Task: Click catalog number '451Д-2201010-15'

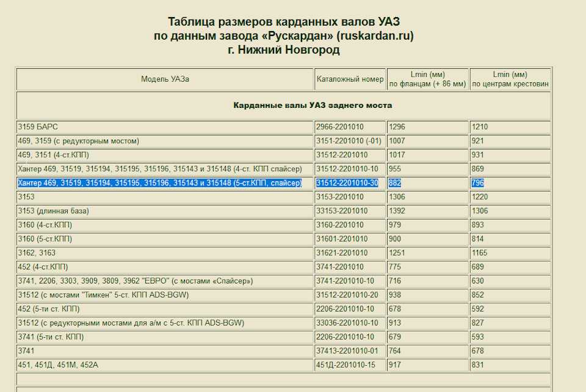Action: [345, 365]
